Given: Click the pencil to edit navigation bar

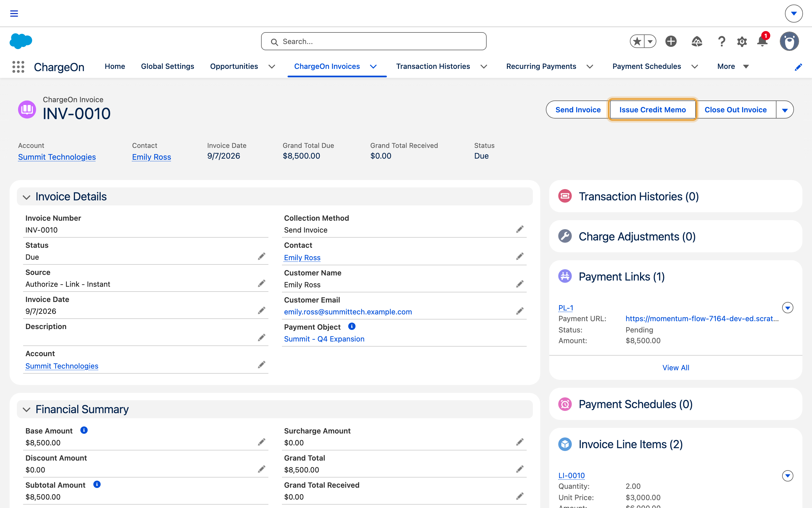Looking at the screenshot, I should [x=798, y=67].
